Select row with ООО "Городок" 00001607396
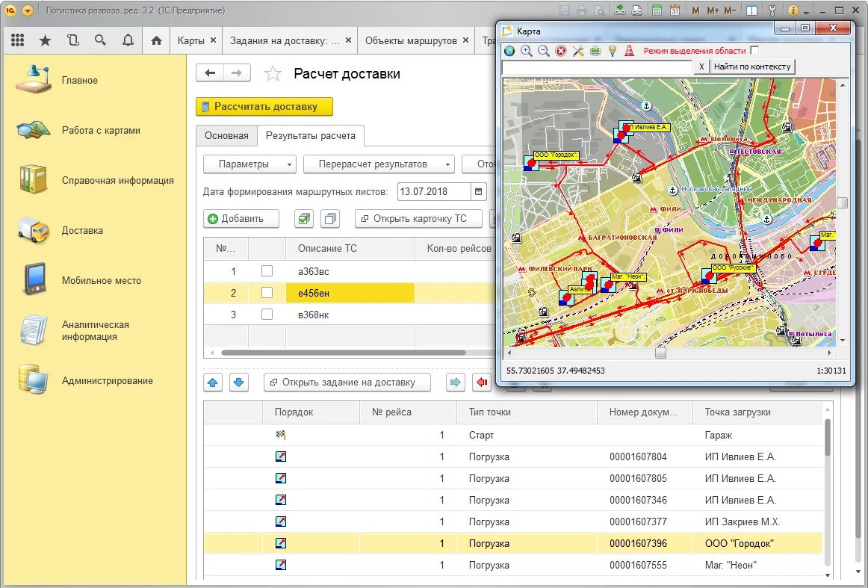 (513, 544)
